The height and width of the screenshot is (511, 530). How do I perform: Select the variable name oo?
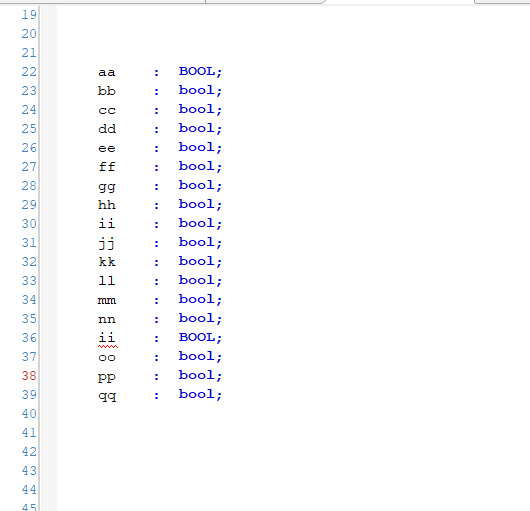(107, 357)
